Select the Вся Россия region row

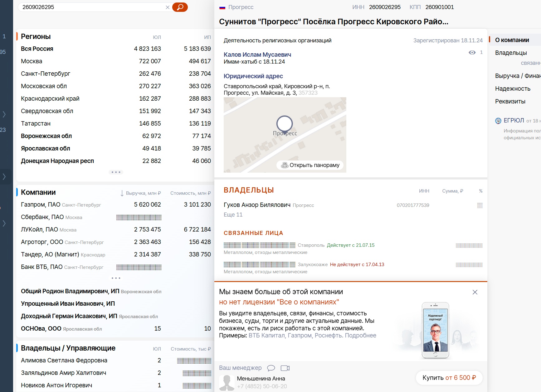[x=116, y=49]
